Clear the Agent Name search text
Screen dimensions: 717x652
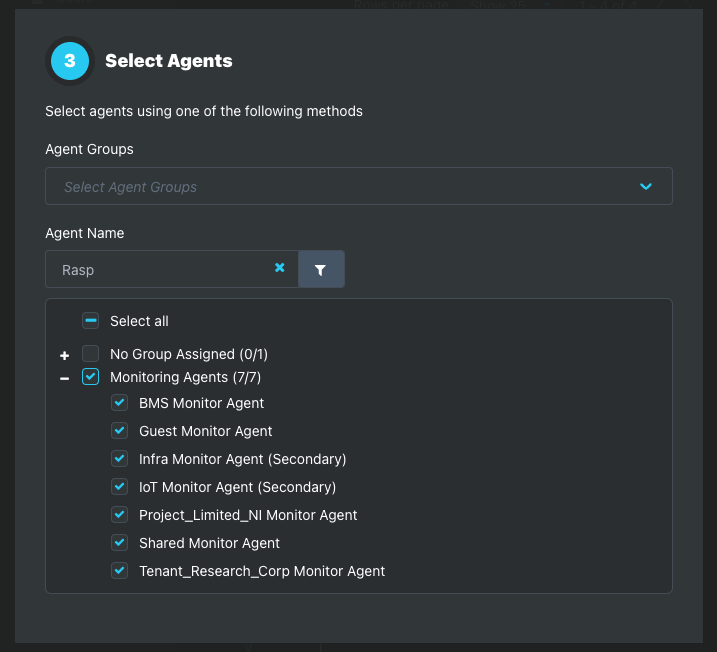(279, 268)
